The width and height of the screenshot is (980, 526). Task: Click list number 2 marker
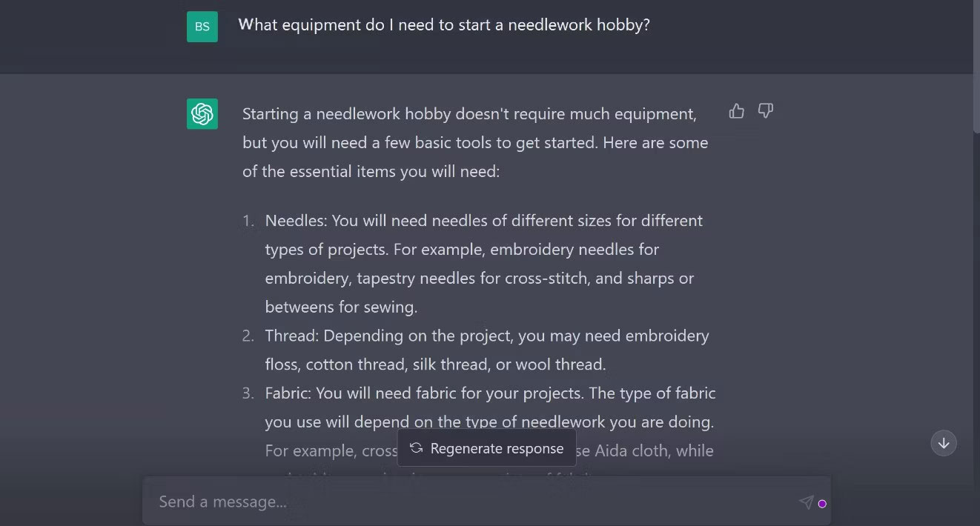(x=248, y=336)
